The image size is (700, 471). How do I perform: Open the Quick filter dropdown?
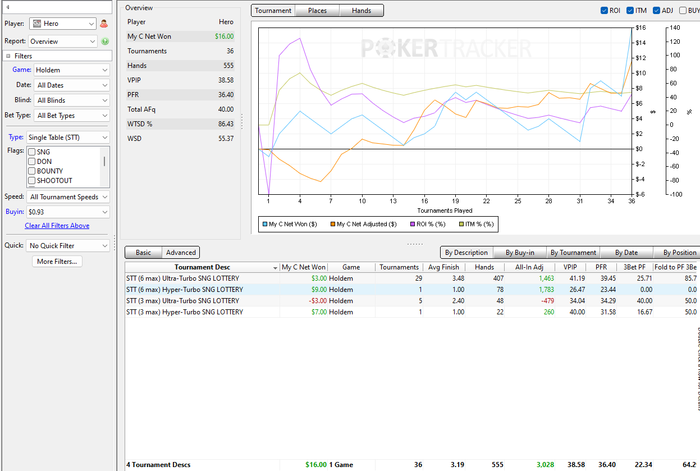pyautogui.click(x=68, y=246)
